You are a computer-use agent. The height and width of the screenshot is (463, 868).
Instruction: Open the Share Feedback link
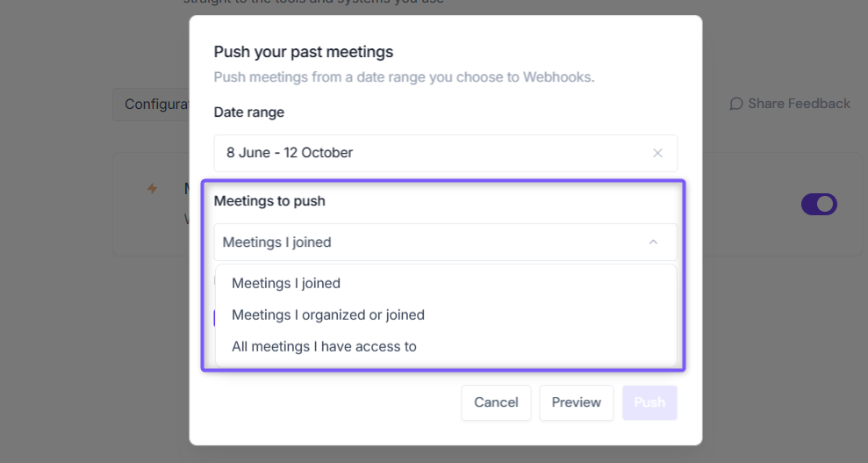coord(790,104)
